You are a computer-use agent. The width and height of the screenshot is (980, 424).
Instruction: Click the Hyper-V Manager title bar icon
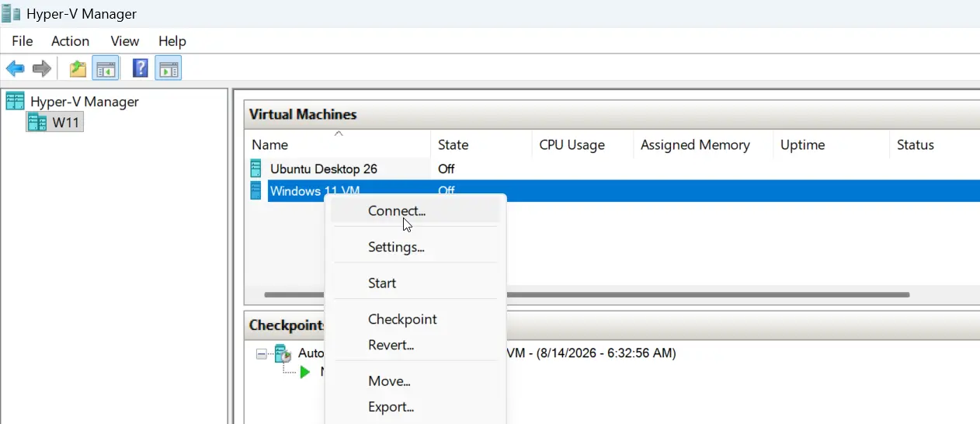[12, 13]
